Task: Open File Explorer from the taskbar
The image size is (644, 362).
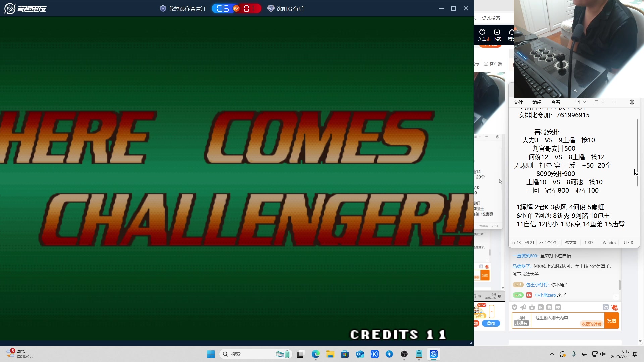Action: (x=330, y=354)
